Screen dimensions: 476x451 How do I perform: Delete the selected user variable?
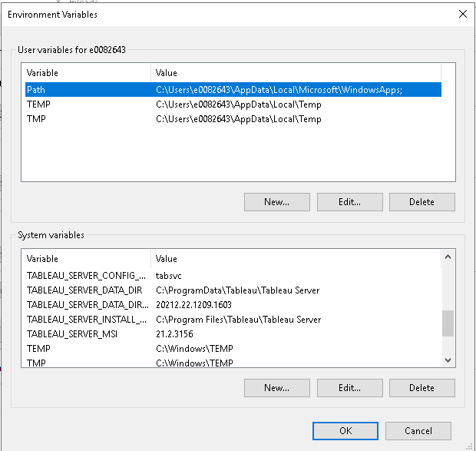[422, 202]
